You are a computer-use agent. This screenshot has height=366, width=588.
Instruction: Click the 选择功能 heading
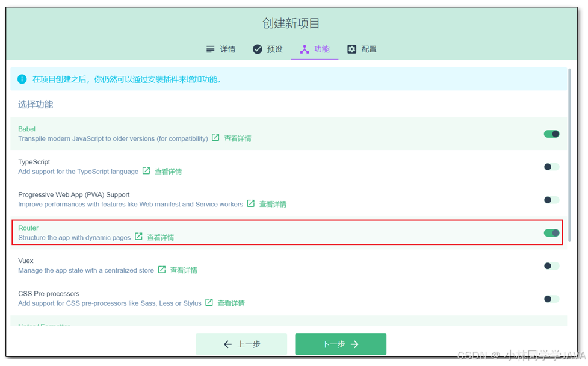pos(36,104)
